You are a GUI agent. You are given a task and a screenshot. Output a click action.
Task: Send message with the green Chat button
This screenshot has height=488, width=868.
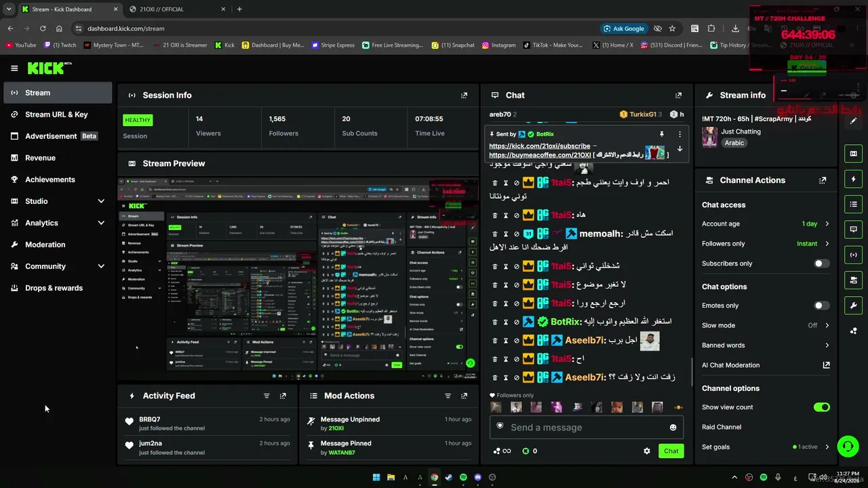pyautogui.click(x=671, y=451)
